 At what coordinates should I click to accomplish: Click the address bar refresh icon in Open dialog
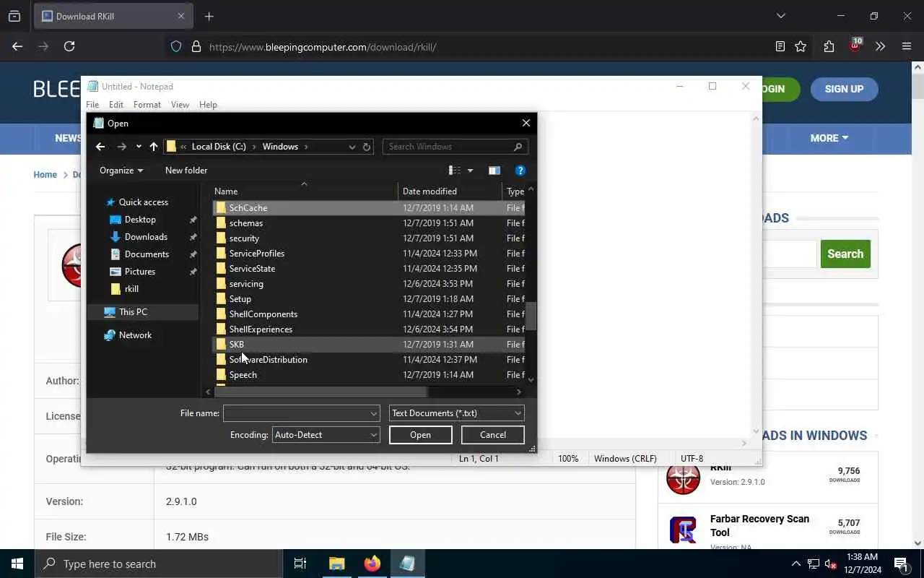click(x=367, y=147)
